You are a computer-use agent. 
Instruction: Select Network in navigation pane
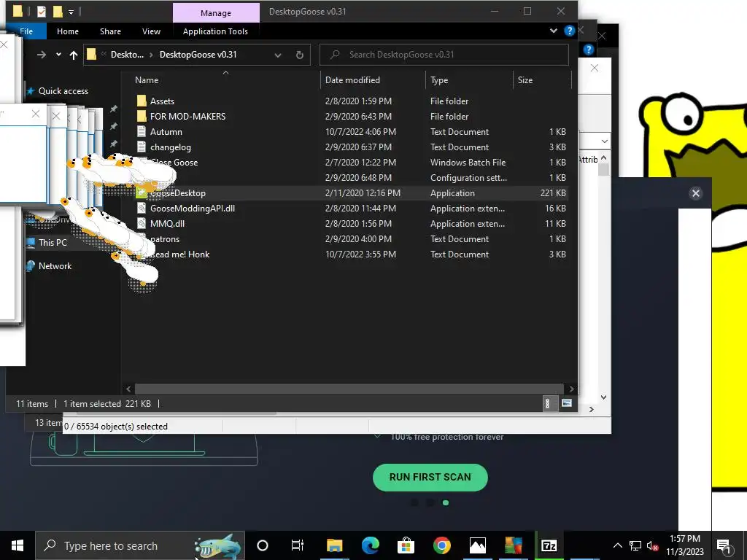point(55,266)
